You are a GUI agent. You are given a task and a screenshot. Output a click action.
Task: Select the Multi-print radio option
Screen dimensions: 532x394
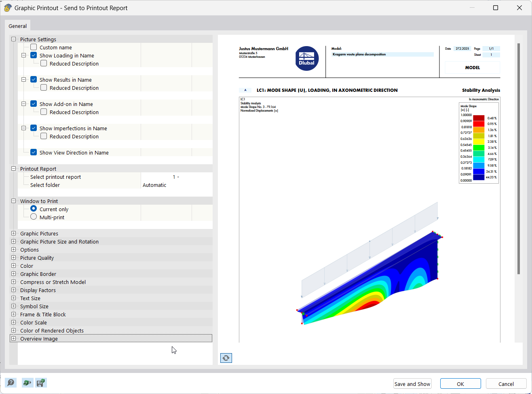click(x=33, y=217)
